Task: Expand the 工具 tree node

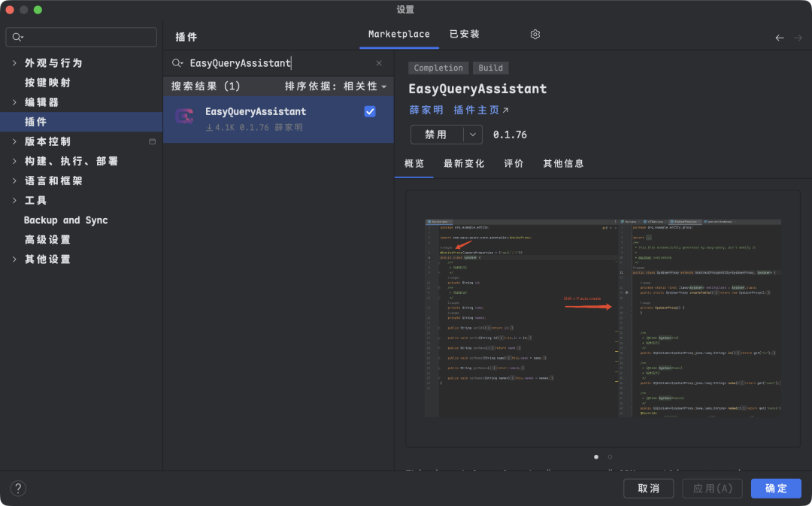Action: tap(14, 201)
